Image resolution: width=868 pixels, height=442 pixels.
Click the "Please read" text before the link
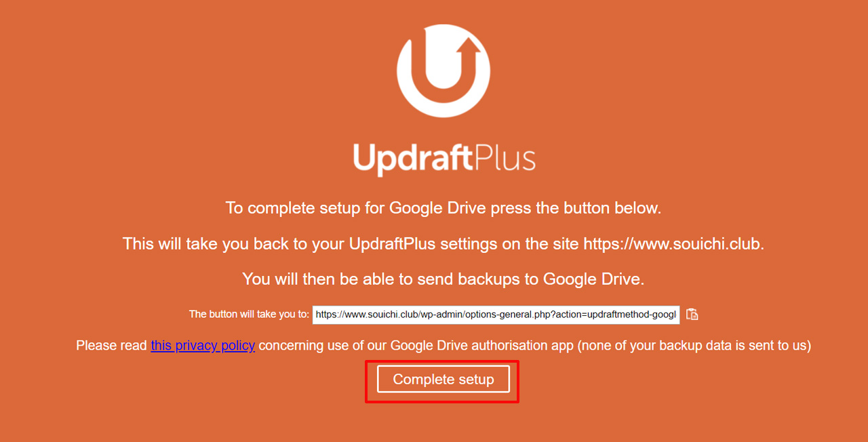tap(111, 346)
